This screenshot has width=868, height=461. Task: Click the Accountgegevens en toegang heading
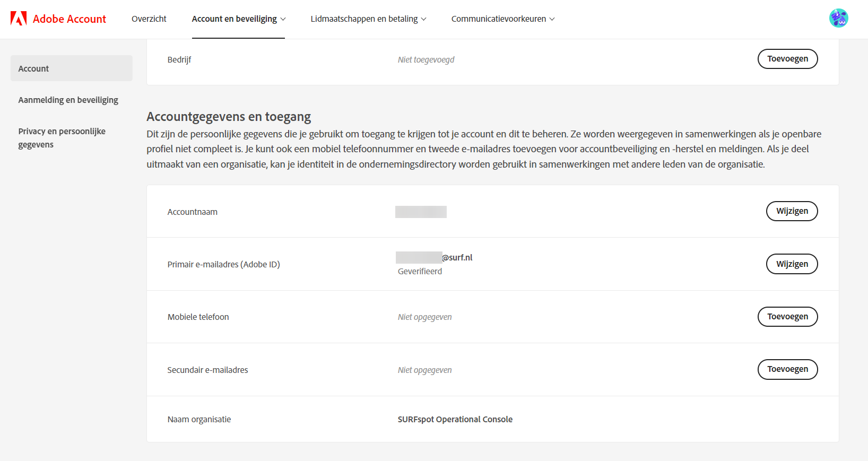(229, 117)
